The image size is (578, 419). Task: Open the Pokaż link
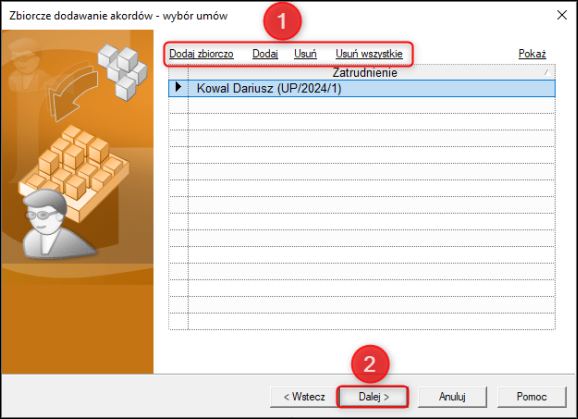tap(532, 54)
